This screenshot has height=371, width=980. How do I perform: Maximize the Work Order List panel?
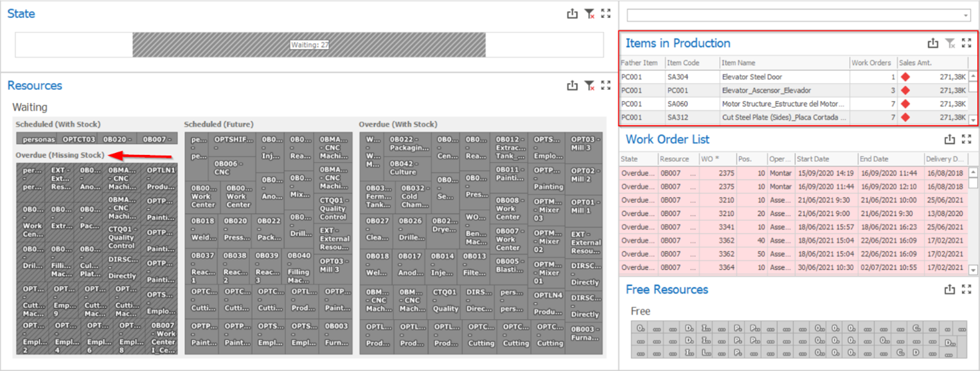point(967,140)
